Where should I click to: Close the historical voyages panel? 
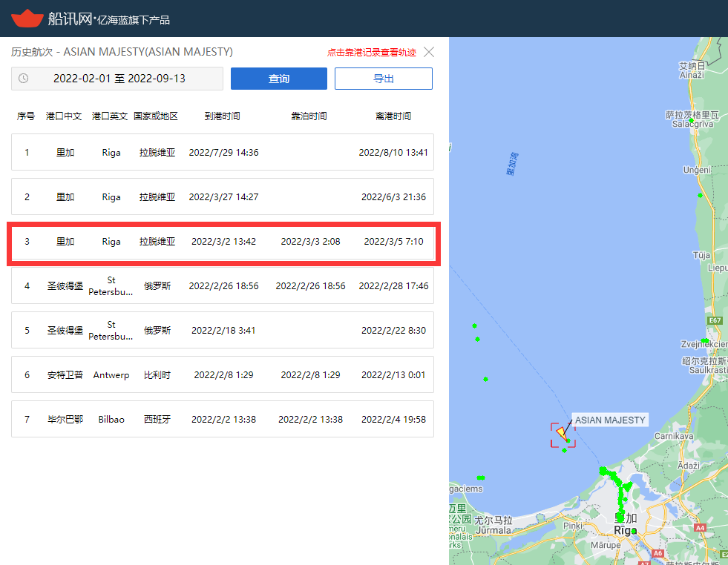pyautogui.click(x=429, y=52)
